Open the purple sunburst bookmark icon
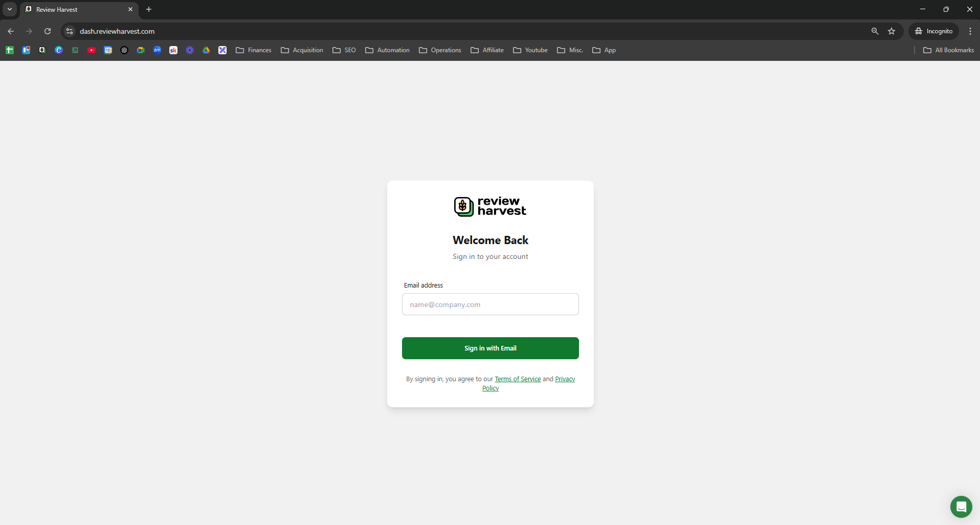The height and width of the screenshot is (525, 980). point(190,50)
